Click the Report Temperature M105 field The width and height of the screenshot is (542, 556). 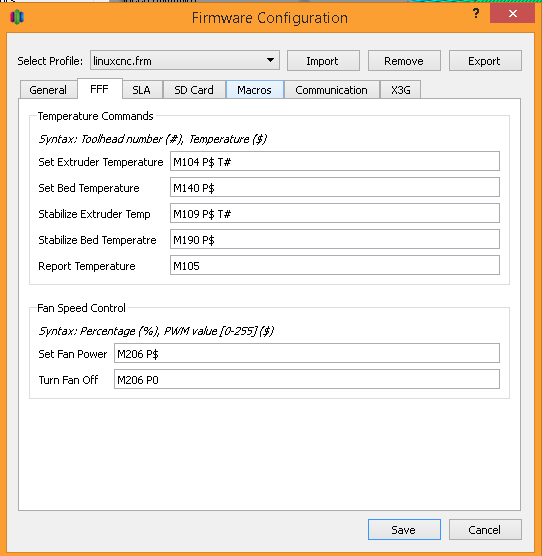pyautogui.click(x=335, y=265)
